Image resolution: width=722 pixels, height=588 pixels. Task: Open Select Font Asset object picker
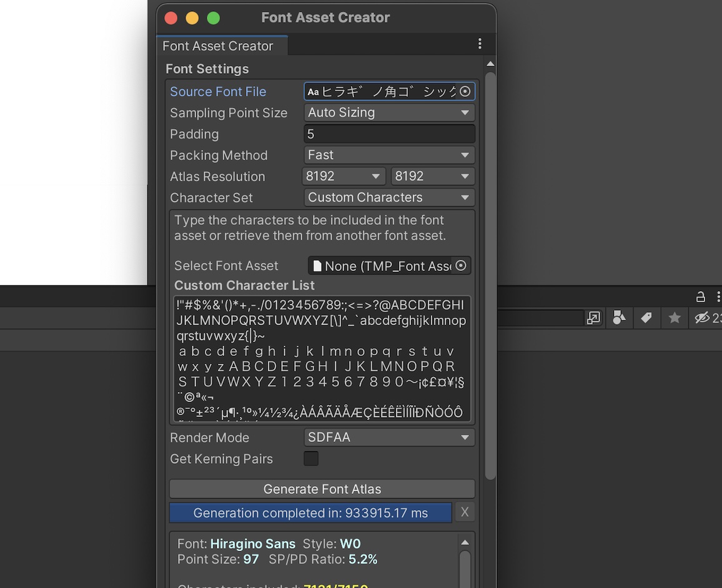coord(461,265)
